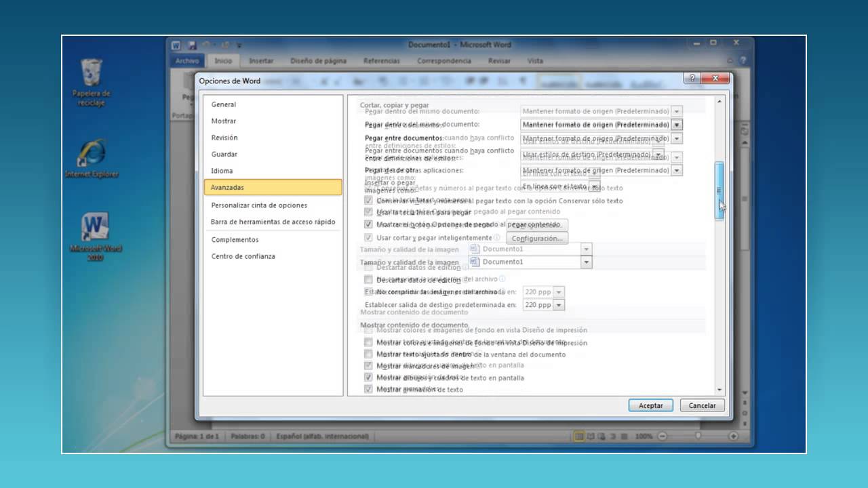Viewport: 868px width, 488px height.
Task: Click the Save icon in Quick Access toolbar
Action: [192, 45]
